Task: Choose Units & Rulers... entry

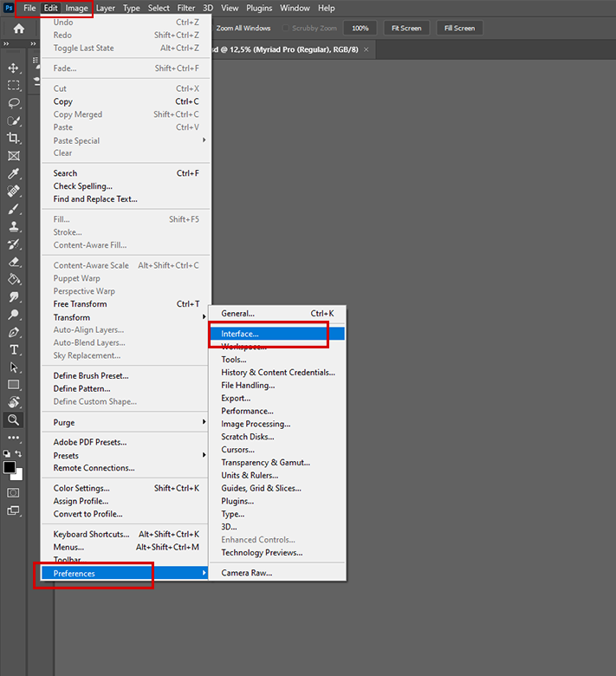Action: [x=277, y=475]
